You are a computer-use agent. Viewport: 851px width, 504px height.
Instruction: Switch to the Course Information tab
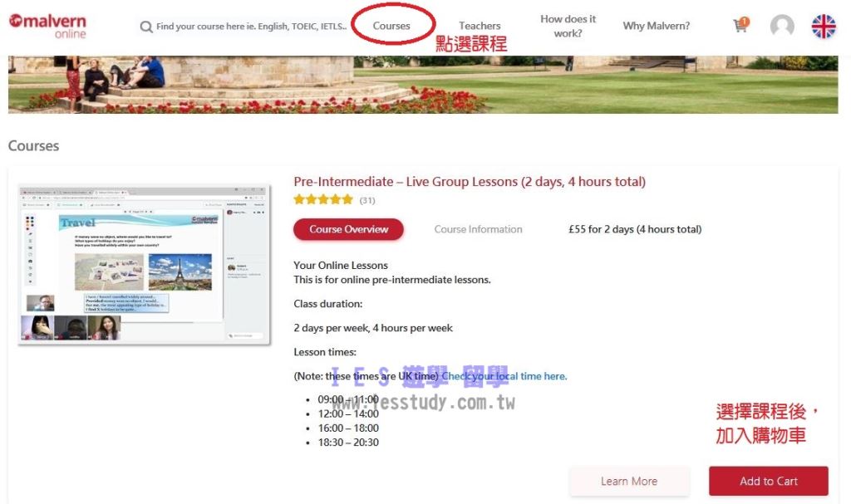click(x=478, y=229)
